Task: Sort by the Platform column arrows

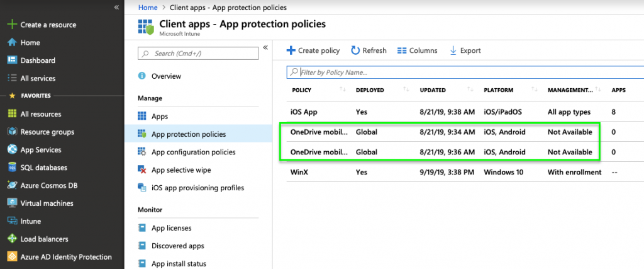Action: (x=535, y=90)
